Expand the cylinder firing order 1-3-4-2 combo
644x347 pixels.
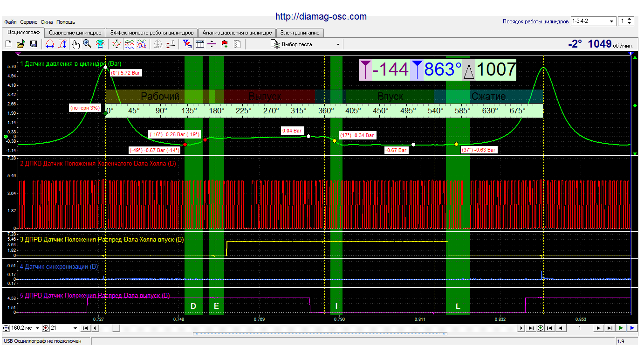point(612,21)
